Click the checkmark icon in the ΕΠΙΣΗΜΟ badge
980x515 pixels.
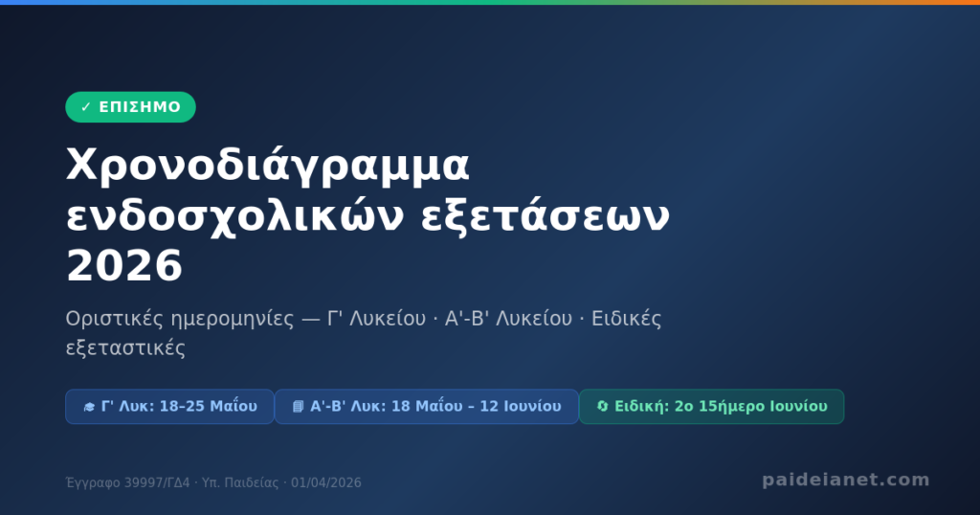coord(86,107)
